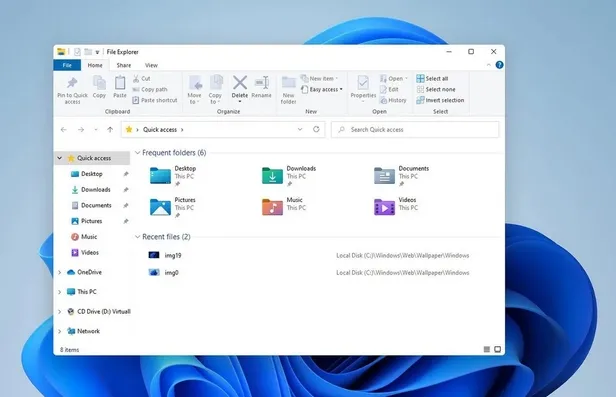Select Documents in the navigation pane

(96, 205)
